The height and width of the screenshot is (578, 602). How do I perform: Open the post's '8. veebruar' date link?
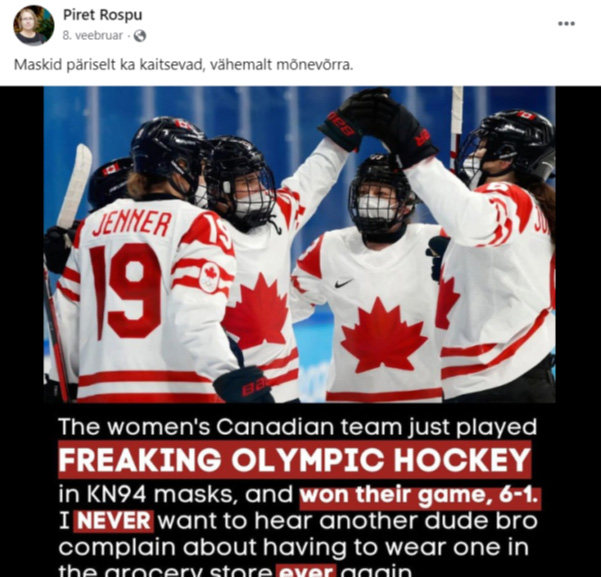click(x=93, y=36)
